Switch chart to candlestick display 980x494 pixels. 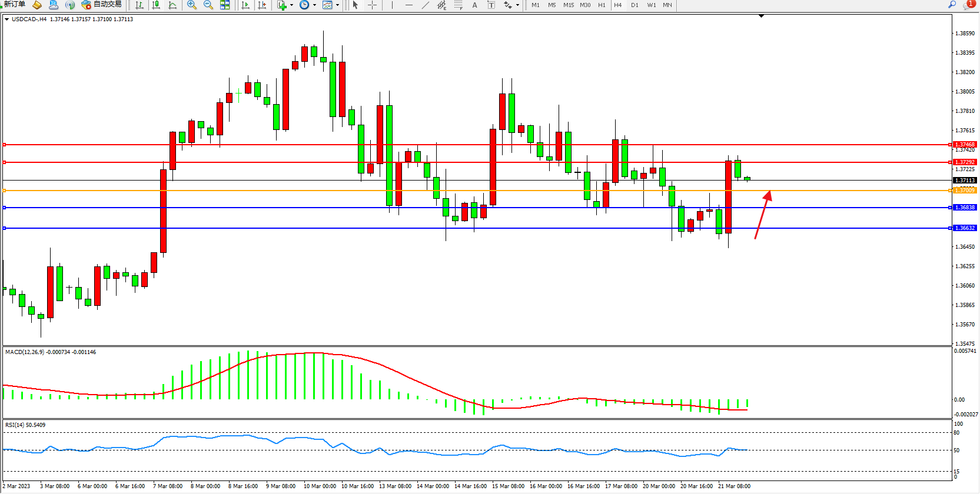pos(156,5)
